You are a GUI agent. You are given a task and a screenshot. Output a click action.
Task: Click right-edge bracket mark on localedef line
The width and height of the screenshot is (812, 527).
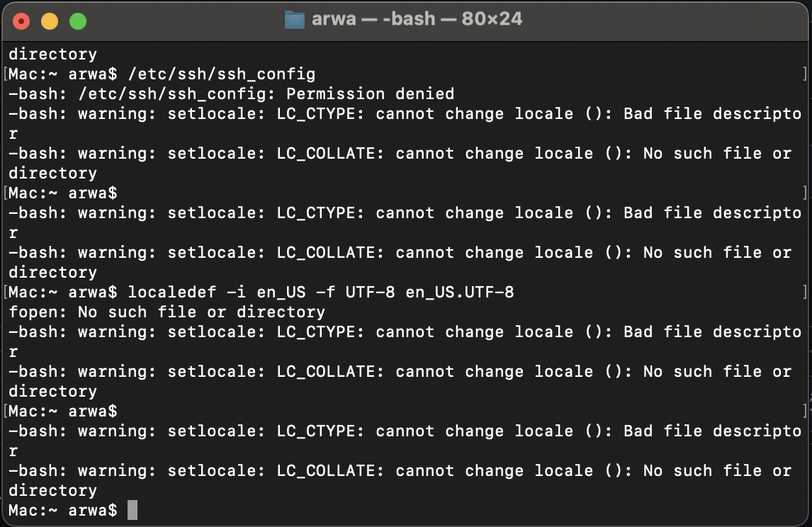tap(806, 292)
